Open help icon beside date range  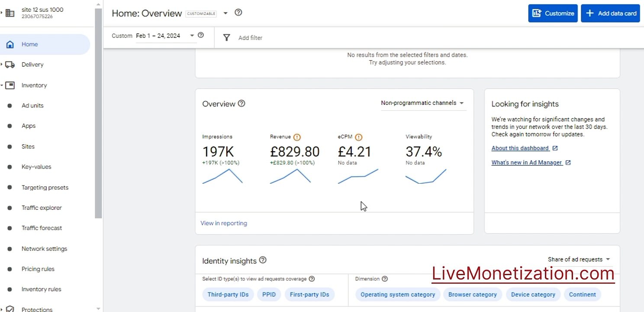(x=200, y=36)
